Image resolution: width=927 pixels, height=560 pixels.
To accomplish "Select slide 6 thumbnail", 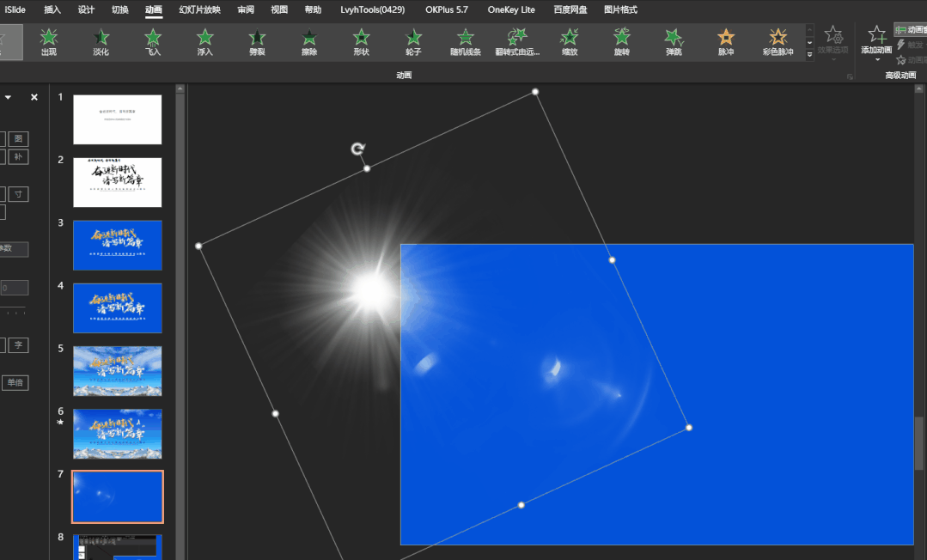I will (117, 434).
